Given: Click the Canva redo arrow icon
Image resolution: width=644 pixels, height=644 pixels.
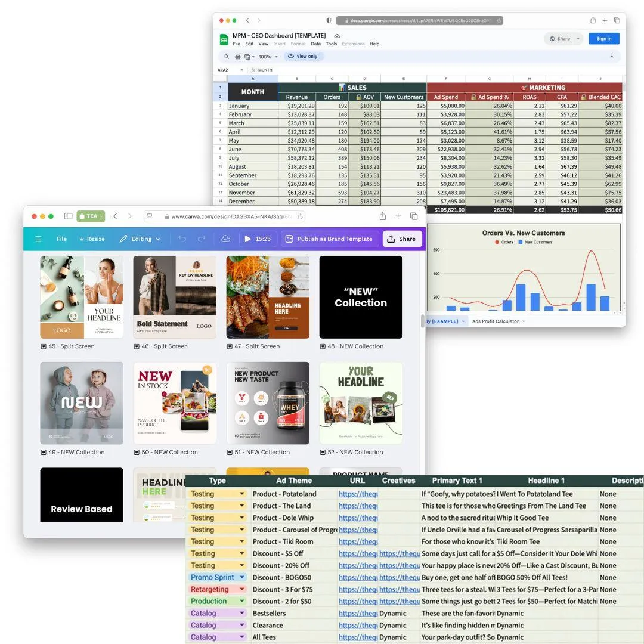Looking at the screenshot, I should click(202, 239).
